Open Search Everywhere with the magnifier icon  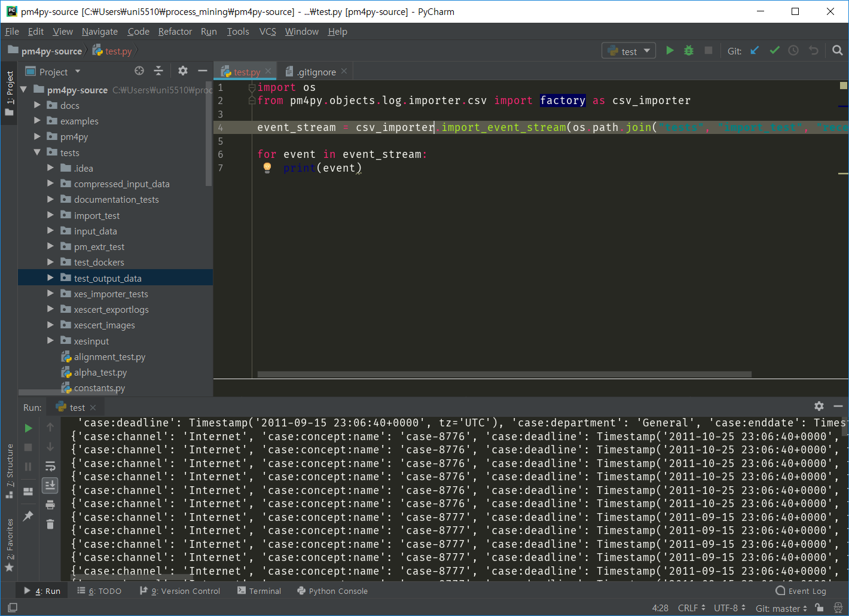click(838, 51)
